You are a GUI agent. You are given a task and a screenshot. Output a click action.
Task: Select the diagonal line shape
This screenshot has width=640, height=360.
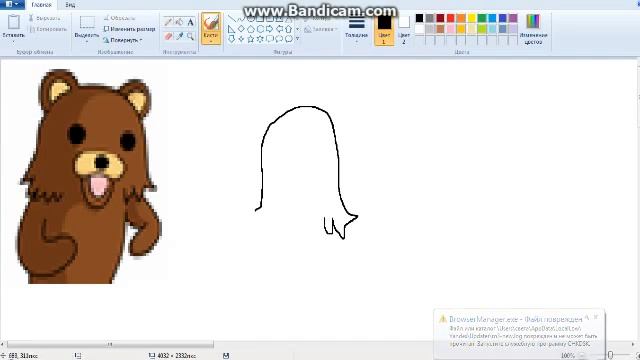(231, 19)
